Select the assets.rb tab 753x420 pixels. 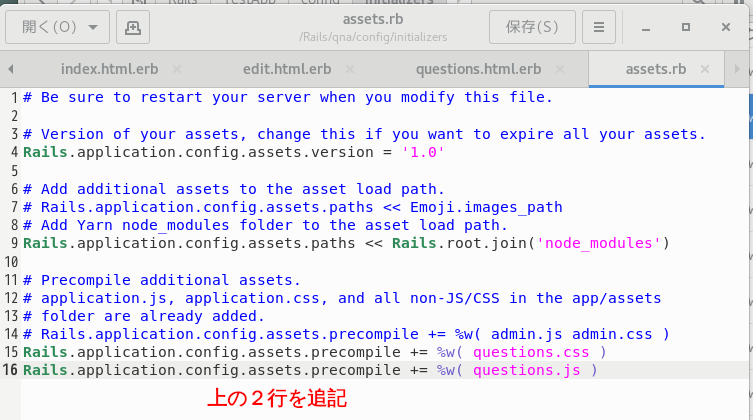pyautogui.click(x=656, y=69)
